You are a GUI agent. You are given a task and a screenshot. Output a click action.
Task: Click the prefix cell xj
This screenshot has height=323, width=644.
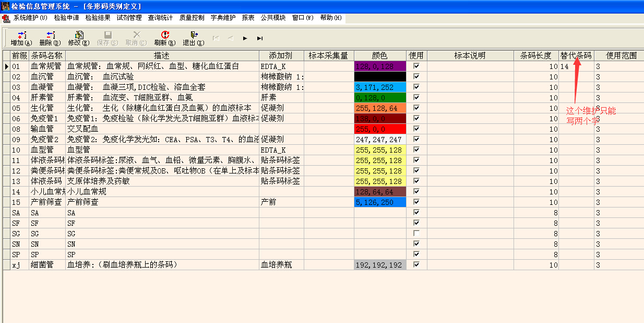coord(20,265)
